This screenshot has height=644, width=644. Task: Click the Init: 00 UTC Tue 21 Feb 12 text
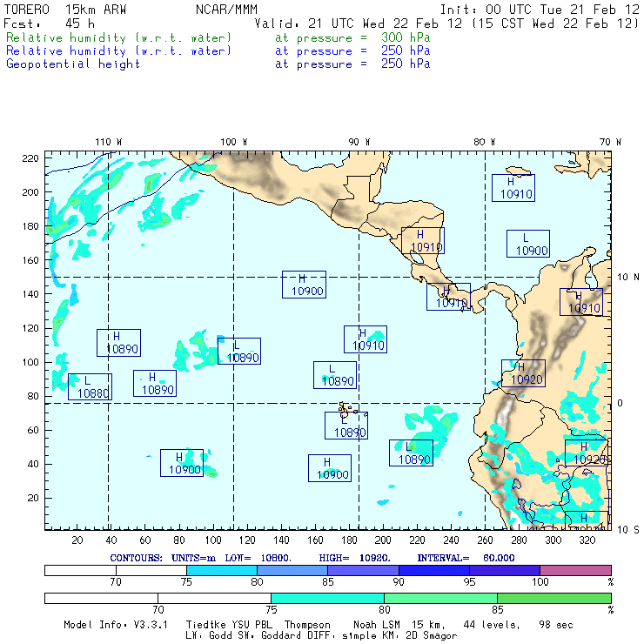click(540, 10)
